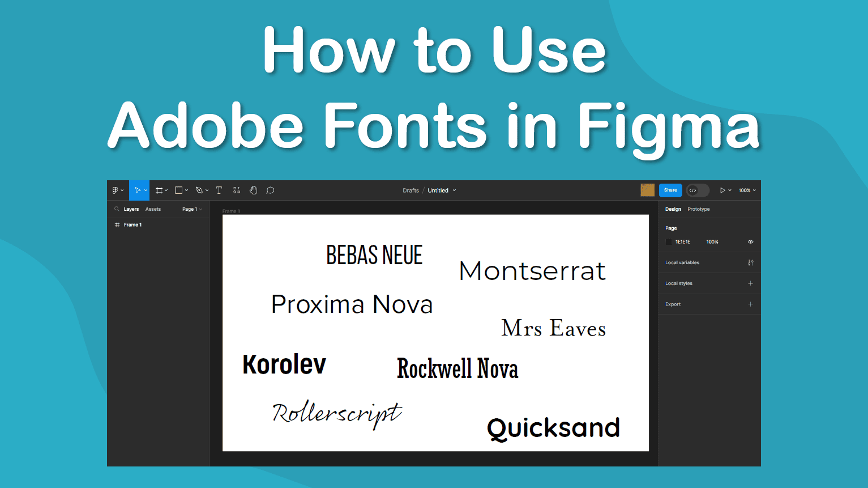Viewport: 868px width, 488px height.
Task: Add an export setting with plus icon
Action: point(751,304)
